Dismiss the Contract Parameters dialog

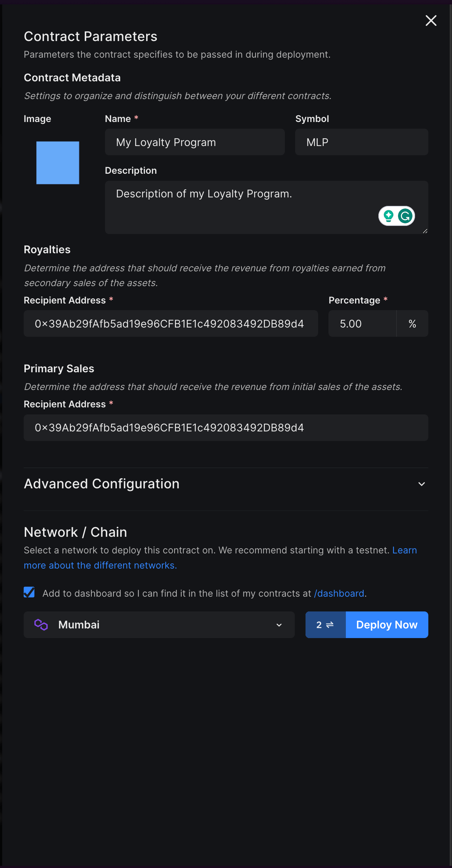tap(431, 21)
